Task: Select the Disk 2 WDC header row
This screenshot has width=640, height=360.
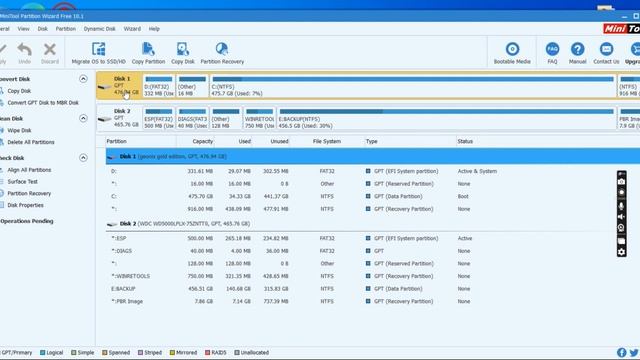Action: [373, 224]
